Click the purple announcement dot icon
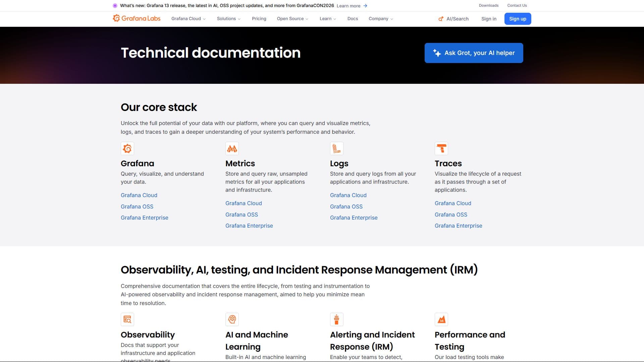This screenshot has width=644, height=362. (x=115, y=6)
